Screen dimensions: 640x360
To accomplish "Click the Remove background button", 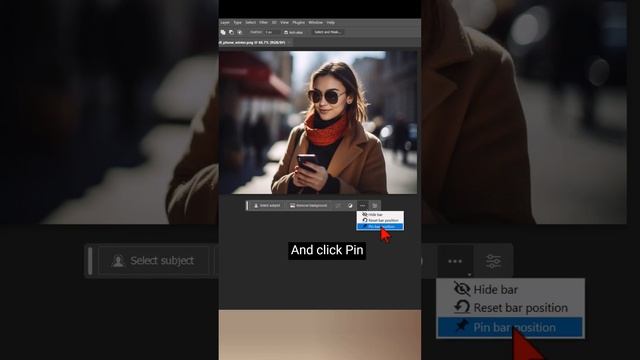I will pos(309,205).
